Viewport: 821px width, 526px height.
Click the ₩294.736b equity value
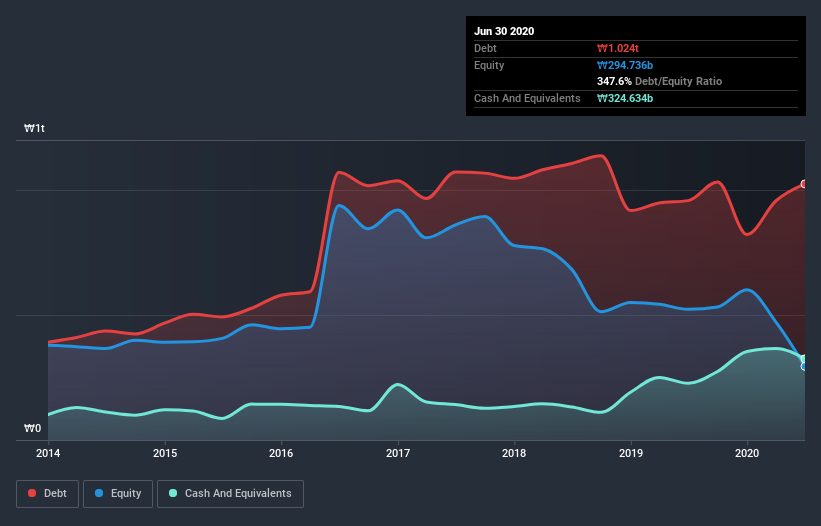coord(625,65)
